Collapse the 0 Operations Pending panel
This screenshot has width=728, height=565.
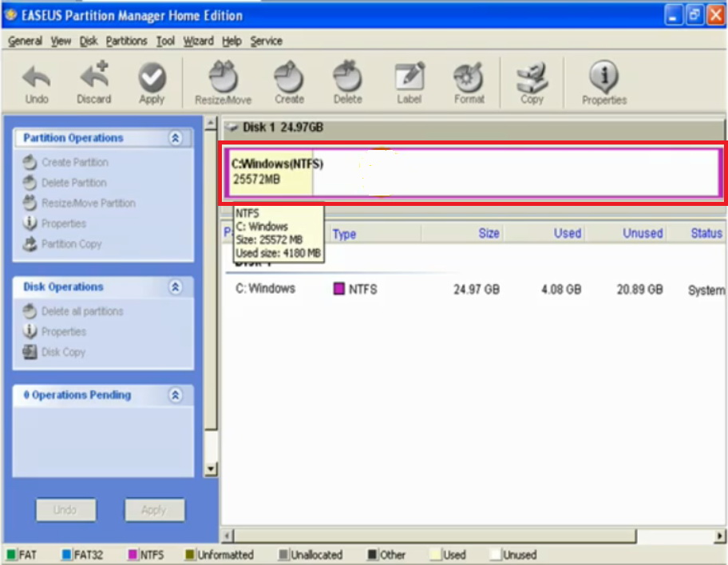175,395
